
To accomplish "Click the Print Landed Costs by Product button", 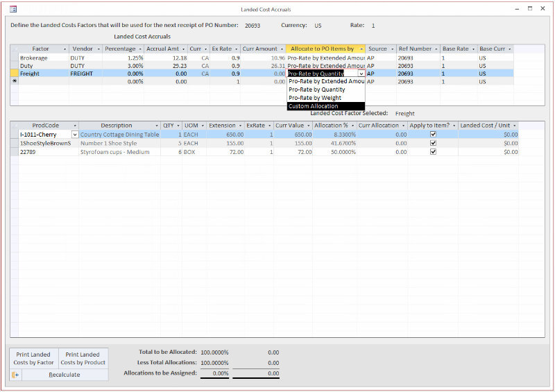I will pyautogui.click(x=83, y=358).
